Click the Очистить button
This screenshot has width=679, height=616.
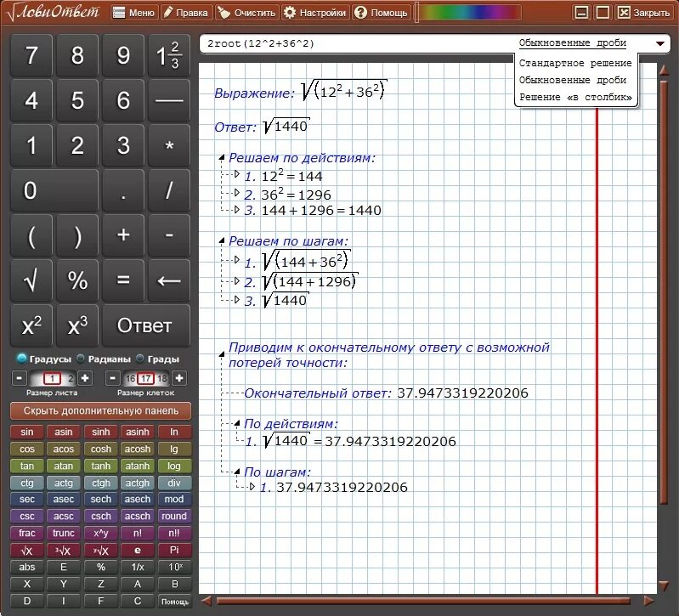(247, 13)
